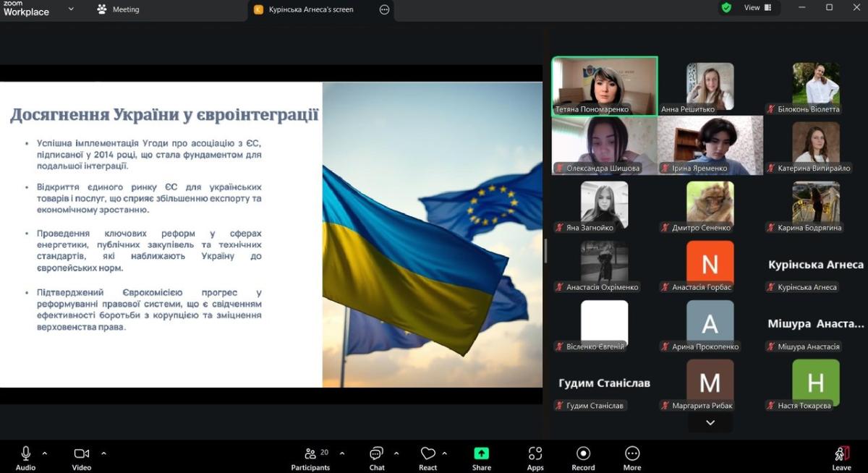This screenshot has height=473, width=868.
Task: Open shared screen tab options ellipsis
Action: click(x=384, y=9)
